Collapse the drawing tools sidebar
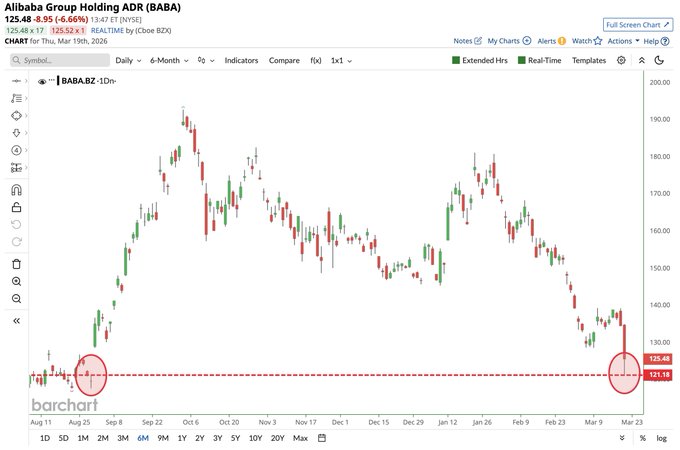 [16, 321]
